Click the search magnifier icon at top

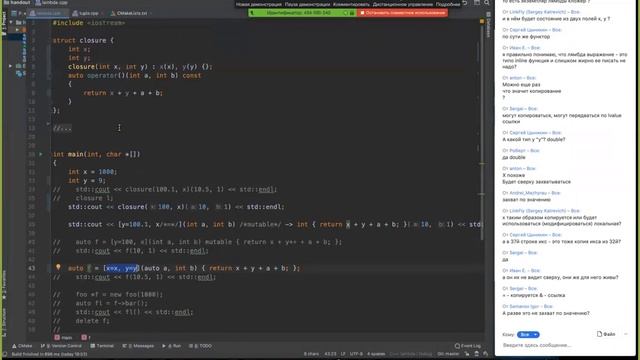[x=487, y=3]
